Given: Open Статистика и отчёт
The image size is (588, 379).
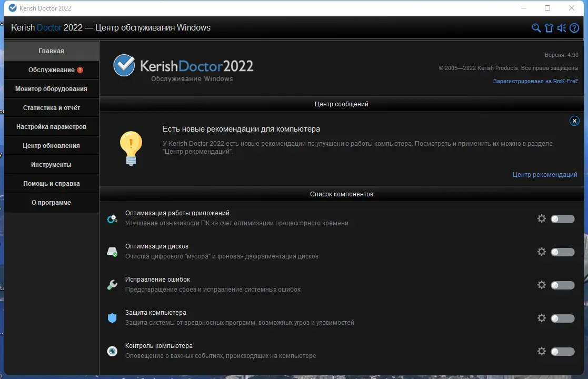Looking at the screenshot, I should point(52,107).
